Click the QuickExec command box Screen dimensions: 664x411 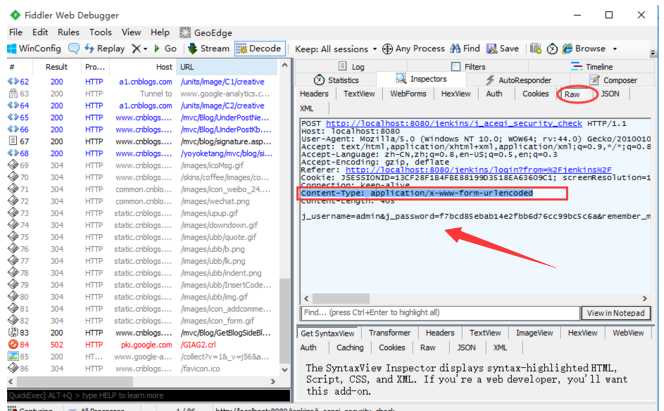pos(148,395)
